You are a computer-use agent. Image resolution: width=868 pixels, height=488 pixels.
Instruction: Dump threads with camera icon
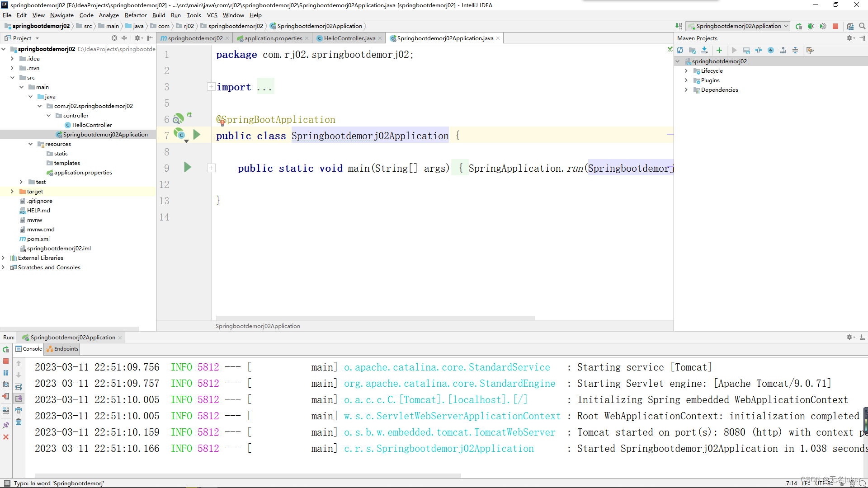(6, 385)
